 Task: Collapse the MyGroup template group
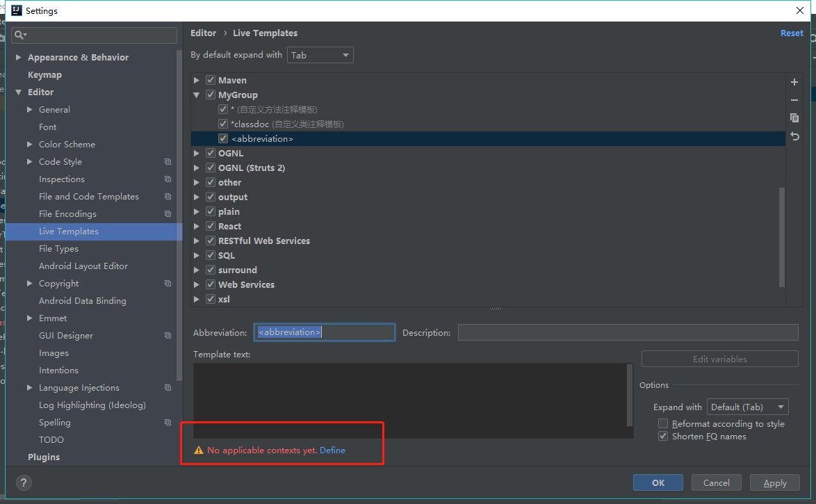197,95
